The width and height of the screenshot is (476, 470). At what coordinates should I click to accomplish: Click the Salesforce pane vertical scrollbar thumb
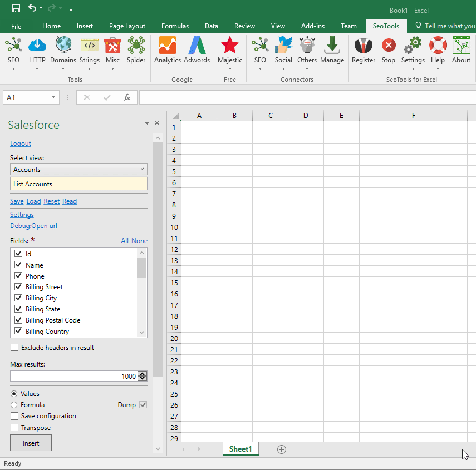coord(158,260)
